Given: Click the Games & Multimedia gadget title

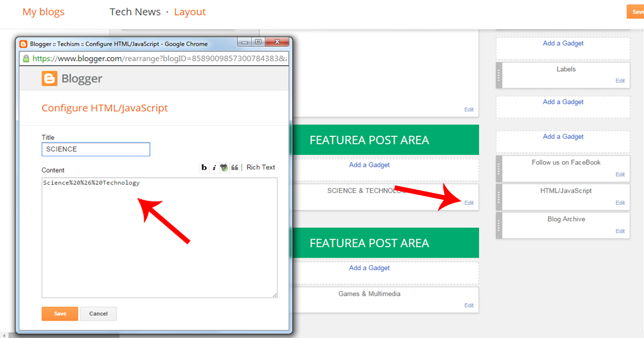Looking at the screenshot, I should click(369, 294).
